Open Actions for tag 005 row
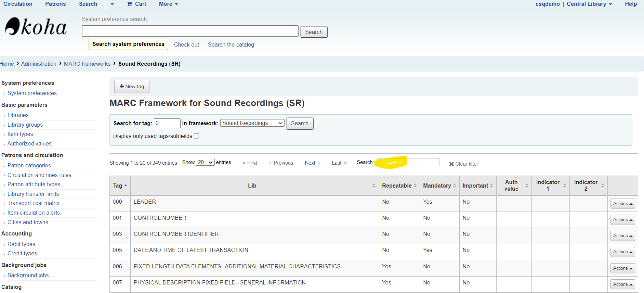The height and width of the screenshot is (293, 644). pyautogui.click(x=622, y=252)
